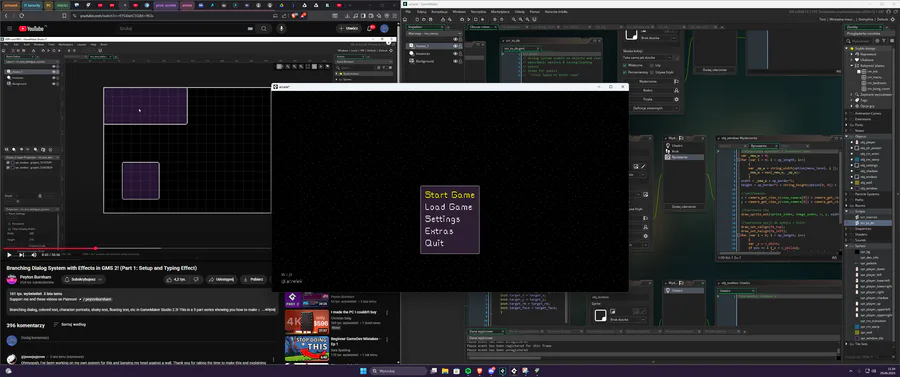Click Load Game in the game window

tap(448, 207)
